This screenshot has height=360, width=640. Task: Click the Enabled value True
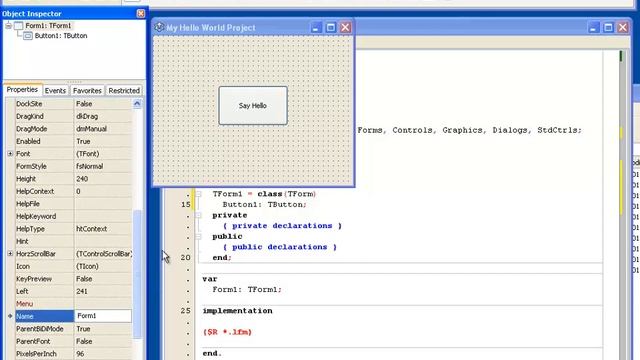tap(83, 142)
